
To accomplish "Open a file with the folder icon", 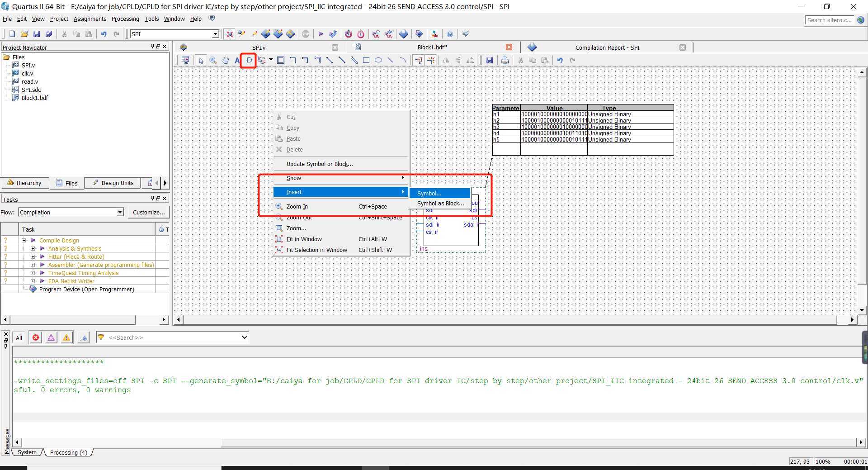I will (x=24, y=34).
